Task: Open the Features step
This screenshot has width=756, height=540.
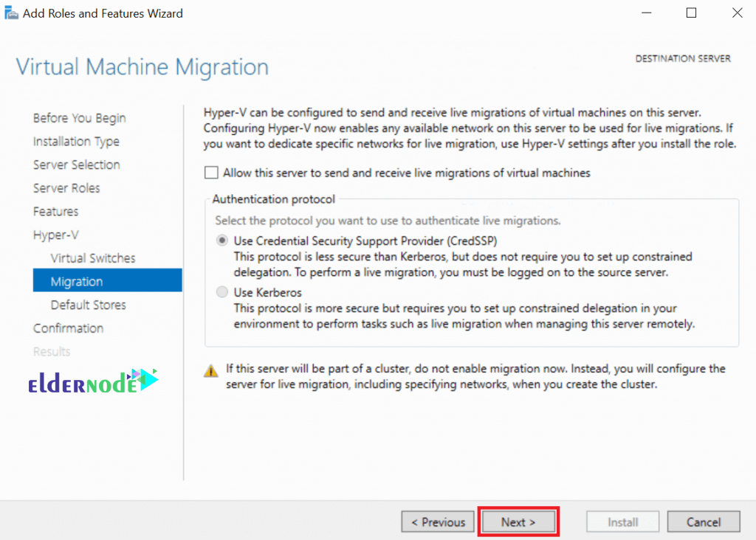Action: pos(56,212)
